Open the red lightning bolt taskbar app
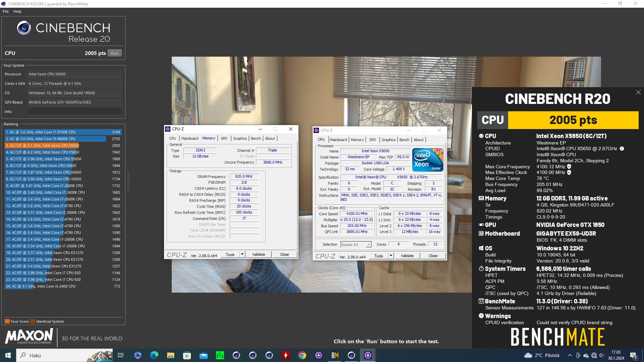The height and width of the screenshot is (362, 644). (285, 355)
